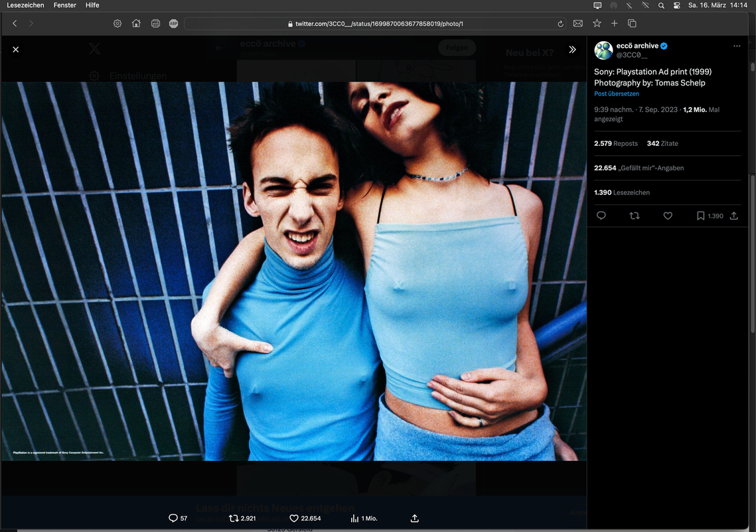756x532 pixels.
Task: Open the ecco archive profile name
Action: [x=637, y=46]
